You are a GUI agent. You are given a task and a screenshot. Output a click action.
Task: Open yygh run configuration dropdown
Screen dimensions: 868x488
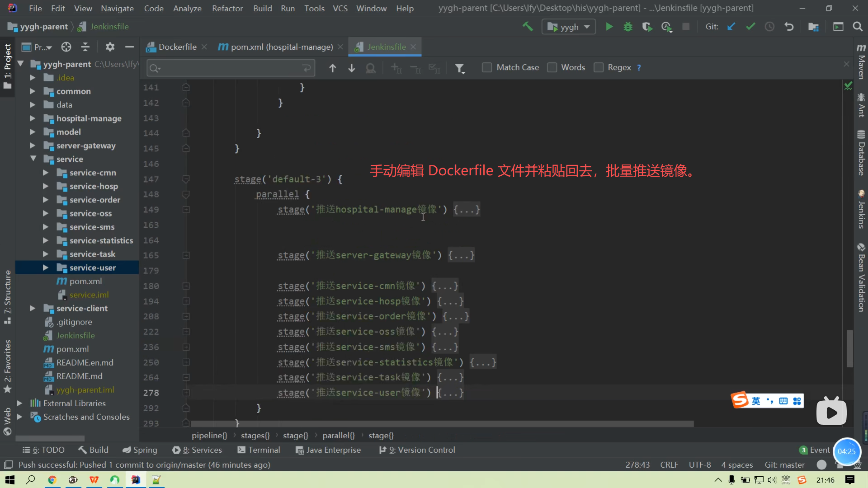569,27
